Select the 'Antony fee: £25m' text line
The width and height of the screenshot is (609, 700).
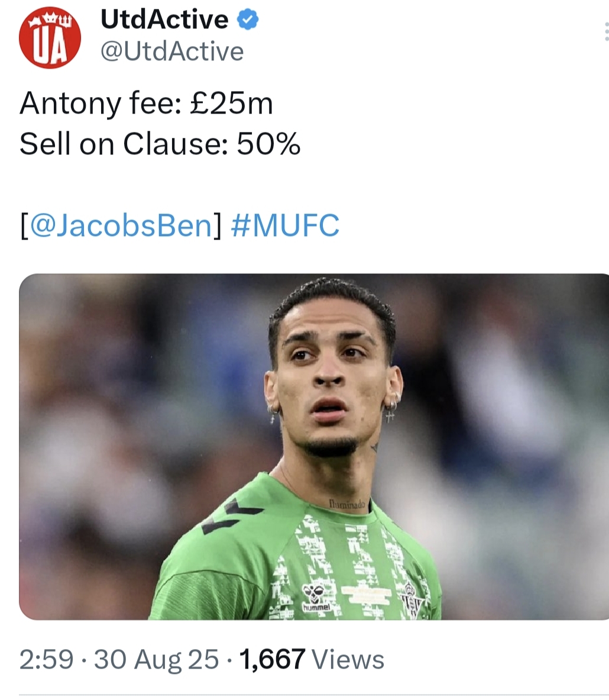coord(147,104)
